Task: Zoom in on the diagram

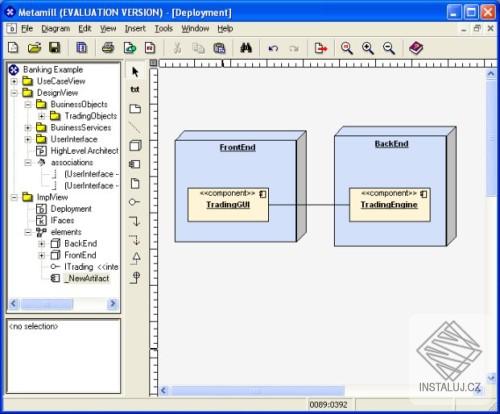Action: (x=368, y=48)
